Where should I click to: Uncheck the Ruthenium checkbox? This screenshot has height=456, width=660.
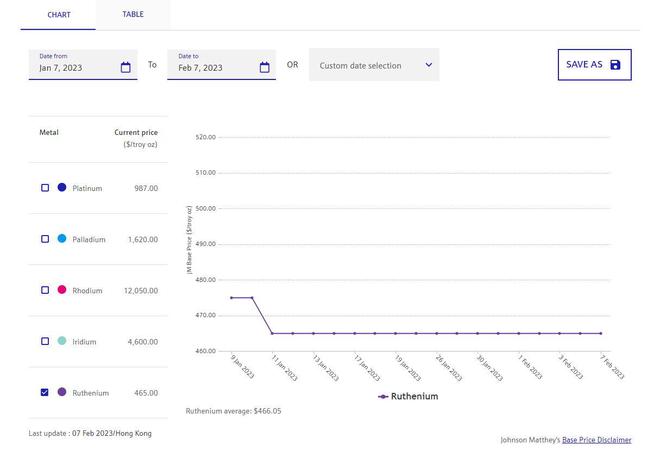coord(45,392)
